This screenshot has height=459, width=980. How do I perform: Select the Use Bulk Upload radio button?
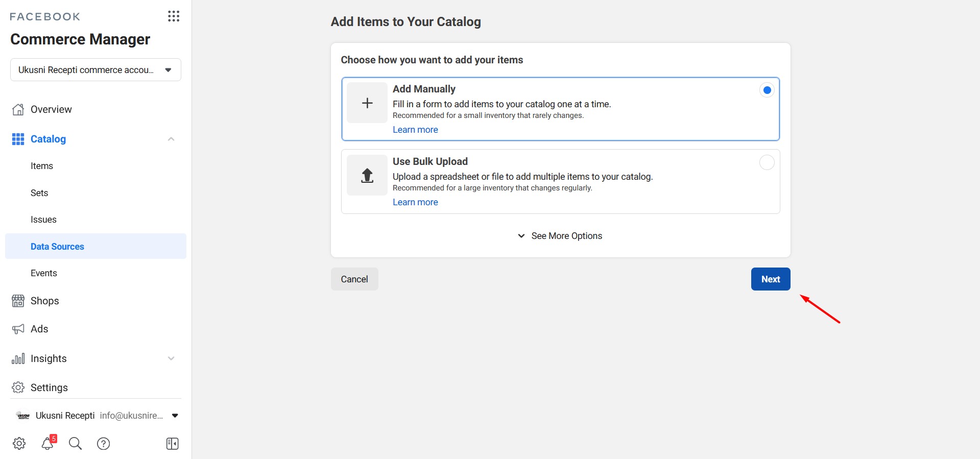coord(767,163)
